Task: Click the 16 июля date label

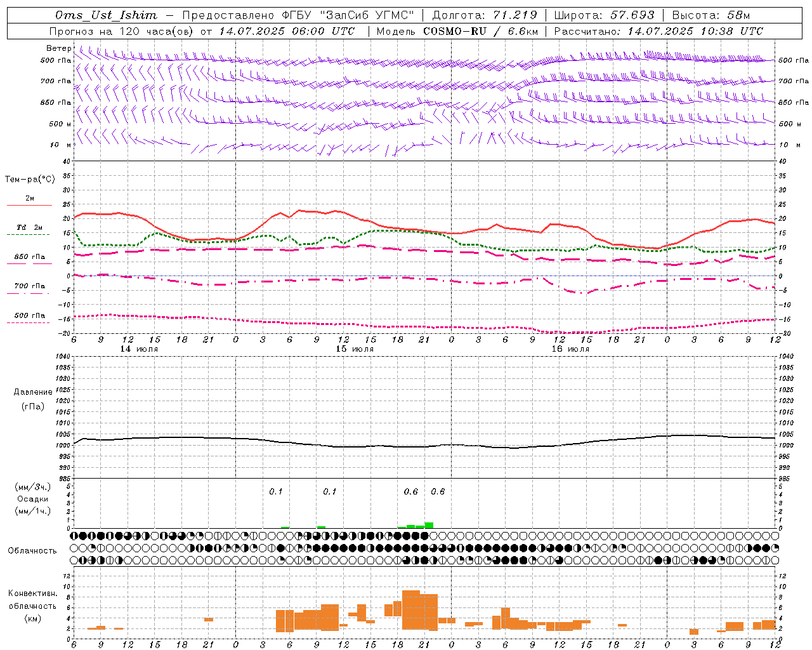Action: click(570, 349)
